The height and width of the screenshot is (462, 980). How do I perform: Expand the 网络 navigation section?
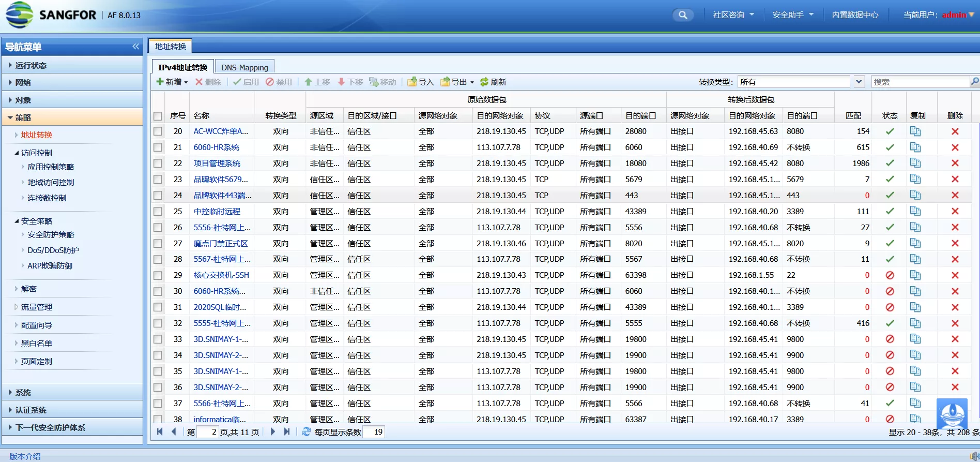click(x=23, y=83)
